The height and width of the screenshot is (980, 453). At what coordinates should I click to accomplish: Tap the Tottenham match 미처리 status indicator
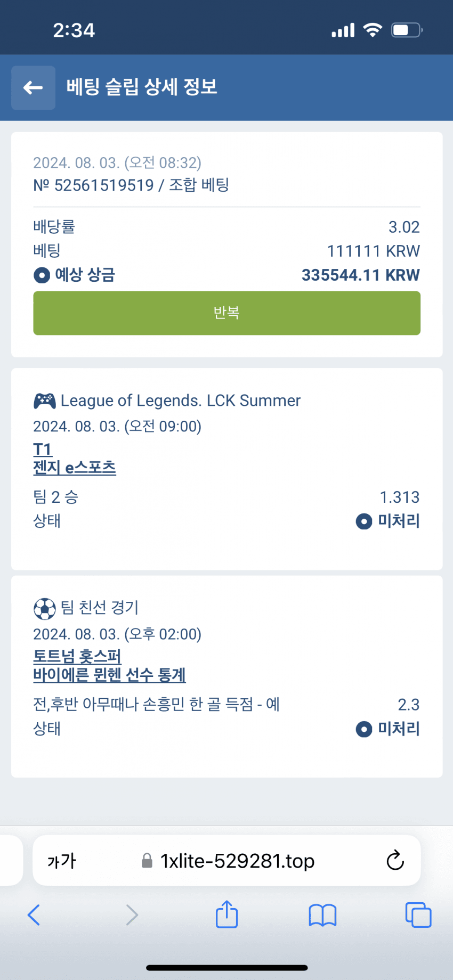[x=388, y=729]
